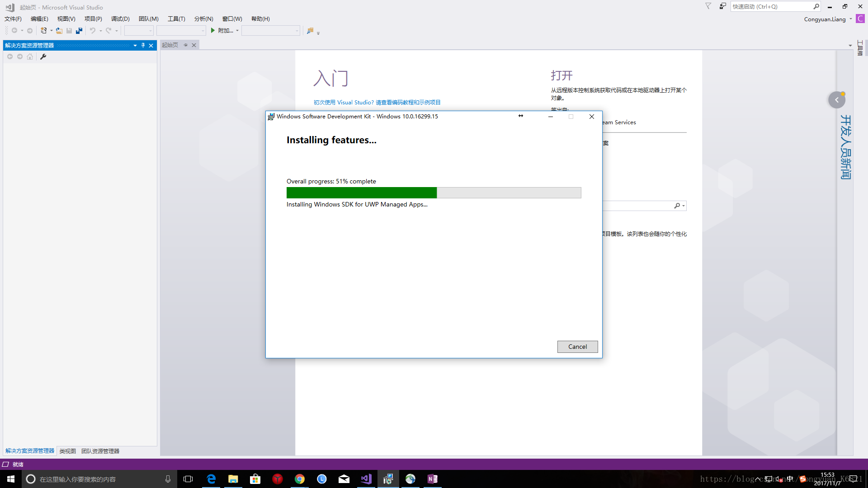Image resolution: width=868 pixels, height=488 pixels.
Task: Open the solution configurations combo box
Action: pyautogui.click(x=139, y=30)
